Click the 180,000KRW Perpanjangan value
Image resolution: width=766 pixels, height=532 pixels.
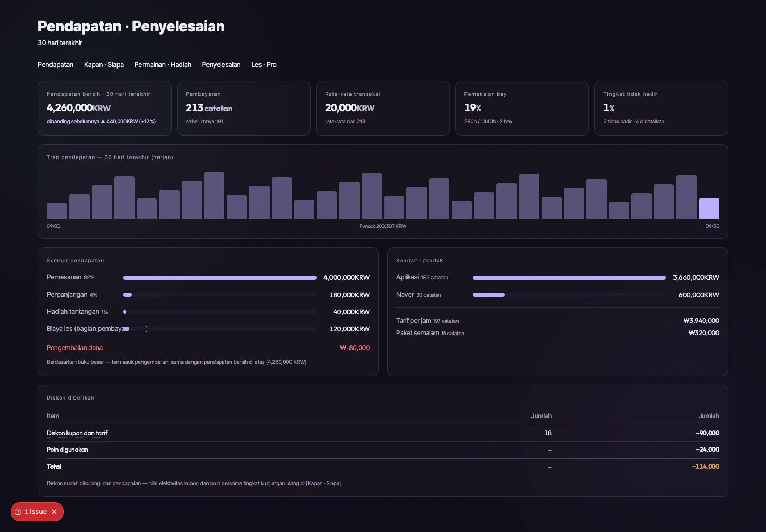(349, 295)
